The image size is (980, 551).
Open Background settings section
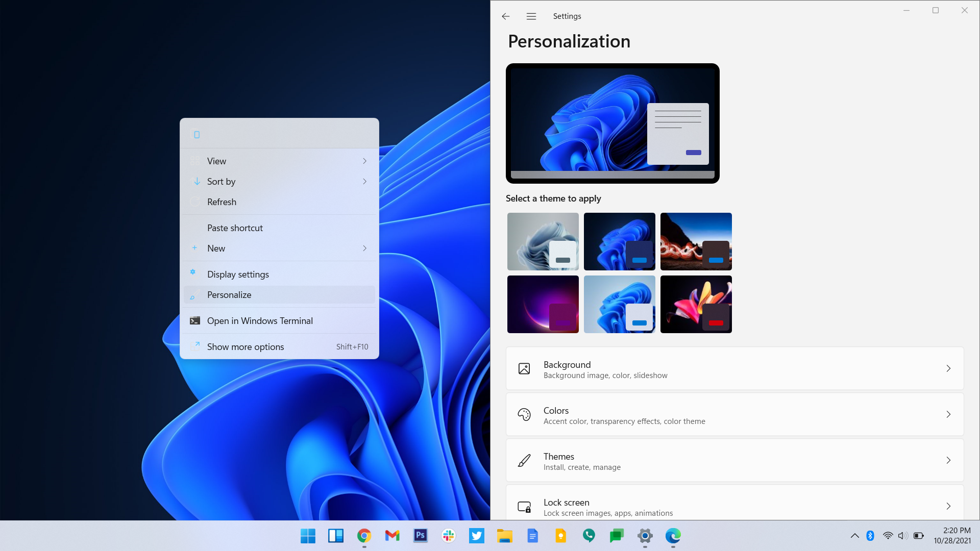point(735,369)
